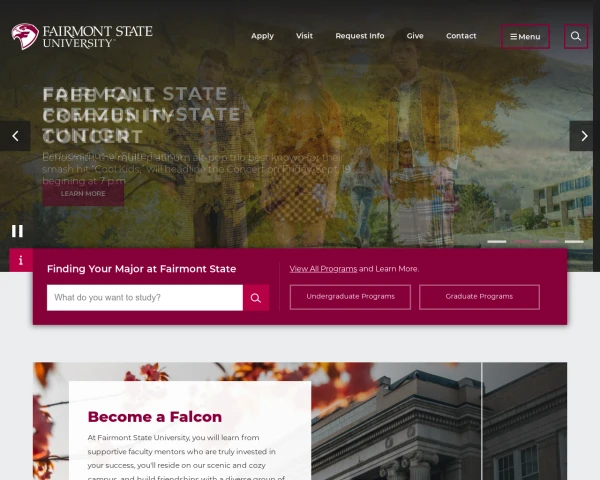Go to the previous carousel slide

pyautogui.click(x=15, y=136)
